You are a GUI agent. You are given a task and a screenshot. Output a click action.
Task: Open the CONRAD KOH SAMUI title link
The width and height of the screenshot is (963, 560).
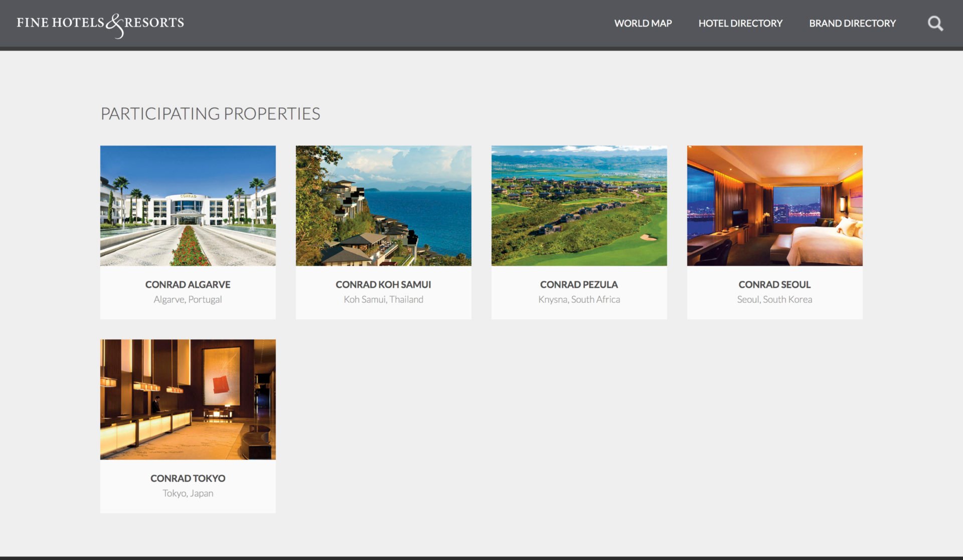[384, 284]
